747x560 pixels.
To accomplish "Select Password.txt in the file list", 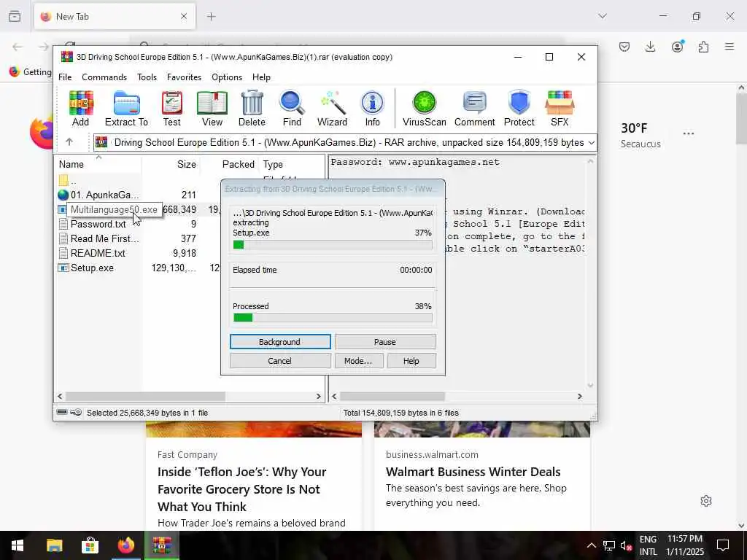I will 98,224.
